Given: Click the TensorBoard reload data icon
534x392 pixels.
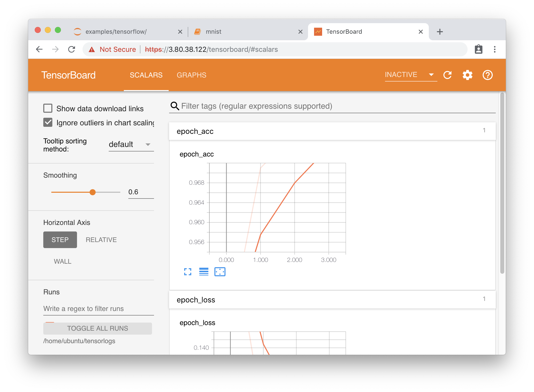Looking at the screenshot, I should tap(447, 75).
